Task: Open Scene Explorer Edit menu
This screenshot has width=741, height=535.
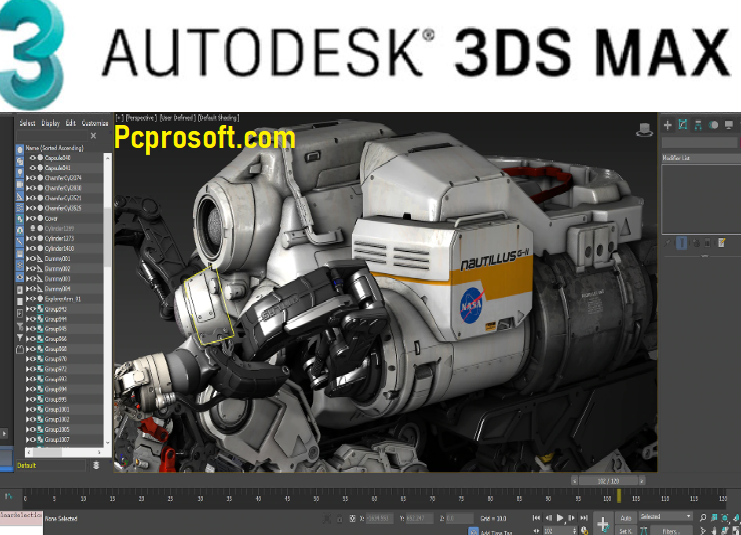Action: (x=71, y=123)
